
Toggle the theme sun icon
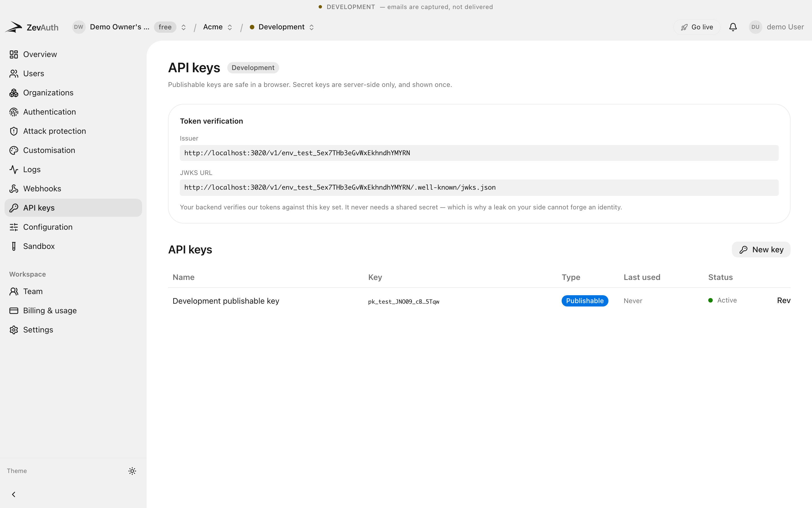tap(132, 471)
